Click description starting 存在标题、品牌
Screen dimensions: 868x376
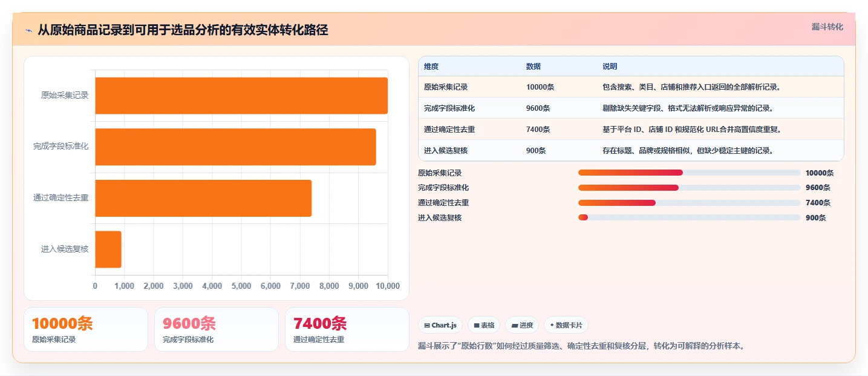pos(688,150)
